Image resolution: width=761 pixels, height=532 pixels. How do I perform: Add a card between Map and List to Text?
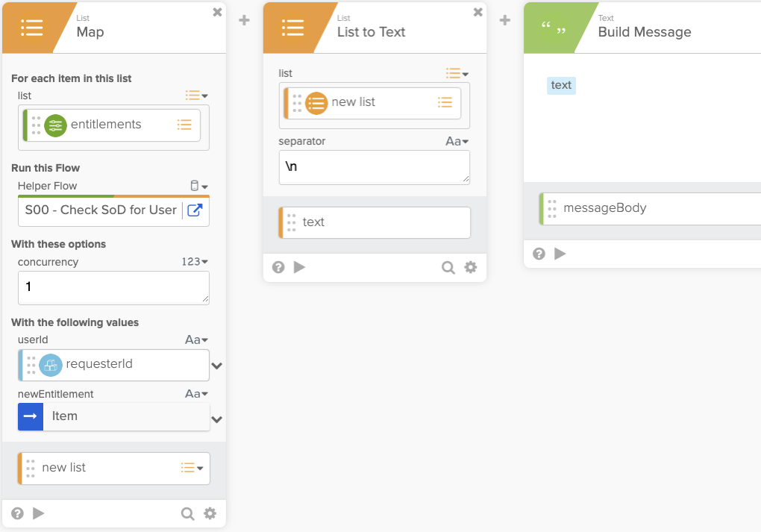coord(243,20)
